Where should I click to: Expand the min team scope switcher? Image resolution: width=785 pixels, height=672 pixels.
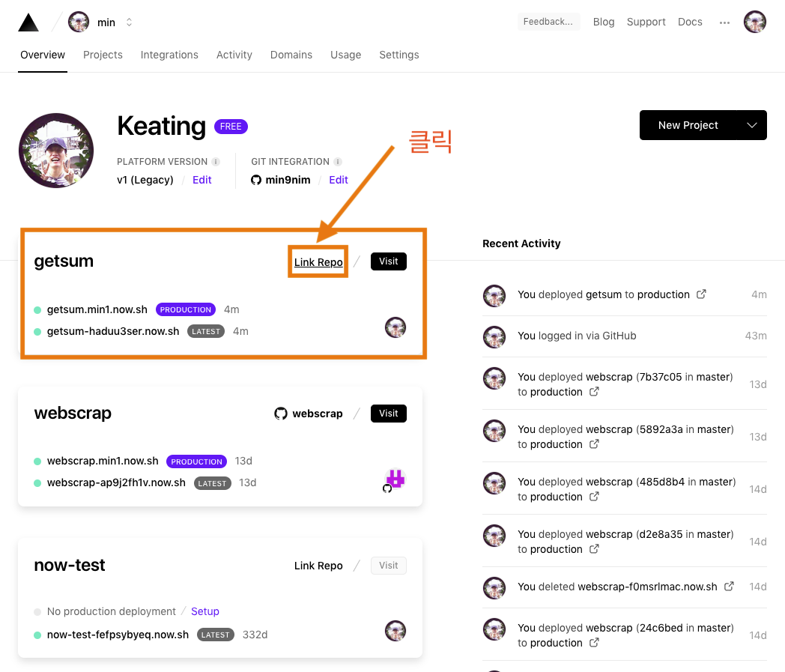(129, 22)
